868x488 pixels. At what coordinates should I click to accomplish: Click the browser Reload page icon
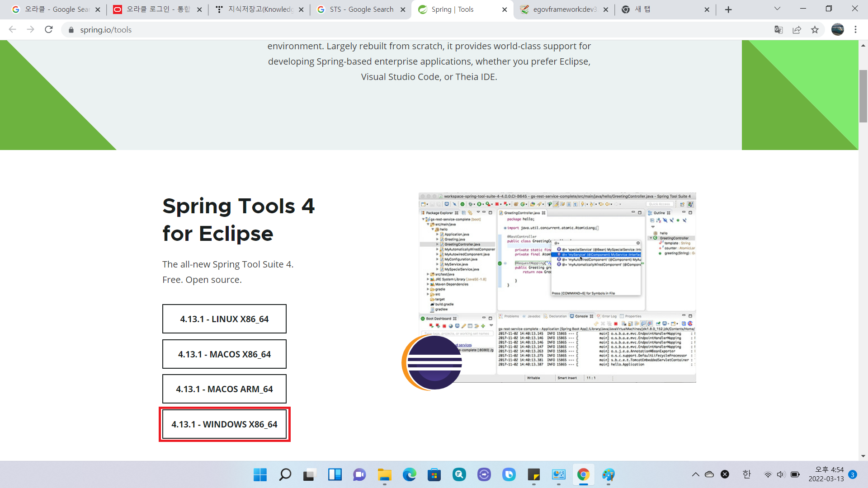[49, 30]
